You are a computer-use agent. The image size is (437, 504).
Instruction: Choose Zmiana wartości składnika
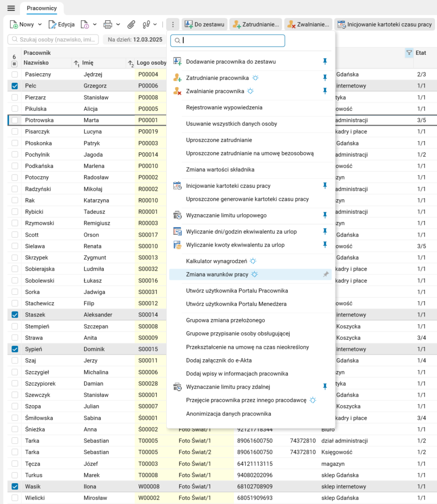(x=220, y=169)
